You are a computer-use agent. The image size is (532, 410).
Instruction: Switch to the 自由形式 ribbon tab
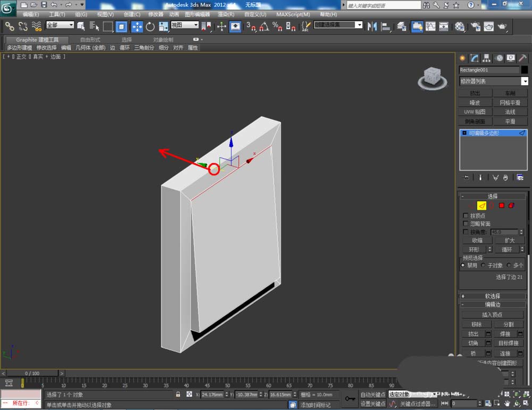(90, 40)
